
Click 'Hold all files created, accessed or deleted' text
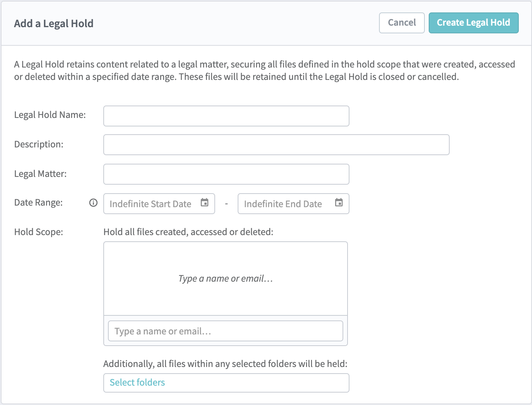pos(188,232)
